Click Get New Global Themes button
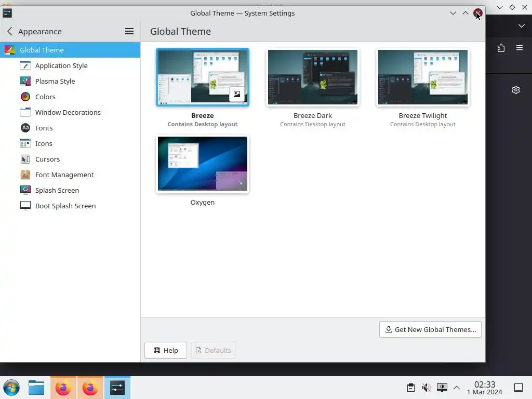532x399 pixels. click(x=430, y=329)
